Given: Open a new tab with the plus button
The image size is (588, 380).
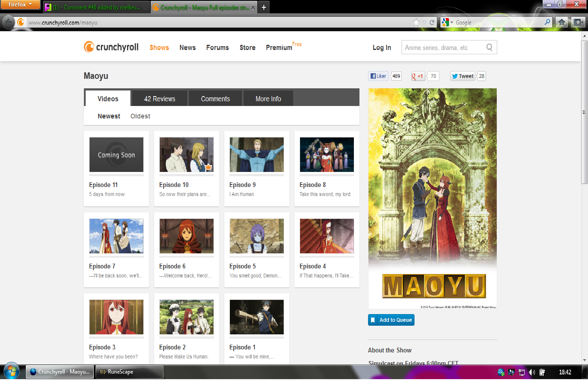Looking at the screenshot, I should (264, 7).
